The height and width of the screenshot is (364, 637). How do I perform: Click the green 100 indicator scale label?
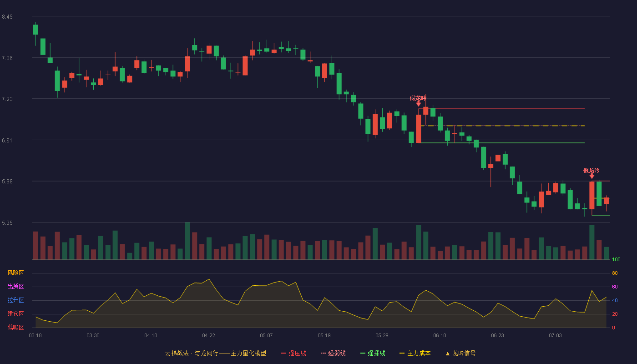click(617, 260)
